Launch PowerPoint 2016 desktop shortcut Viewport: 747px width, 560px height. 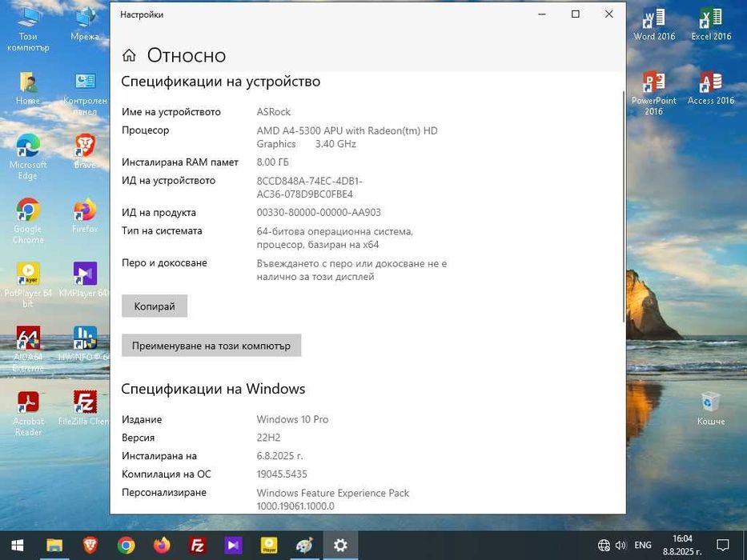(654, 94)
